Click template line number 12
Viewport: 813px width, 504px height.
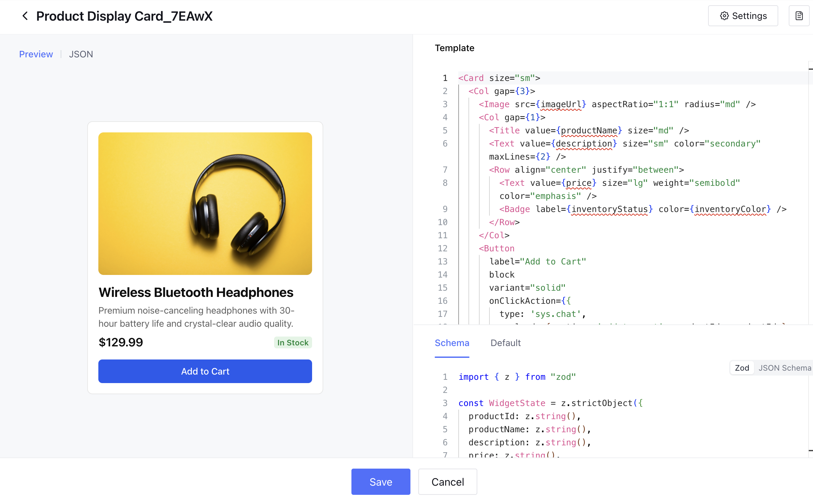click(x=443, y=248)
